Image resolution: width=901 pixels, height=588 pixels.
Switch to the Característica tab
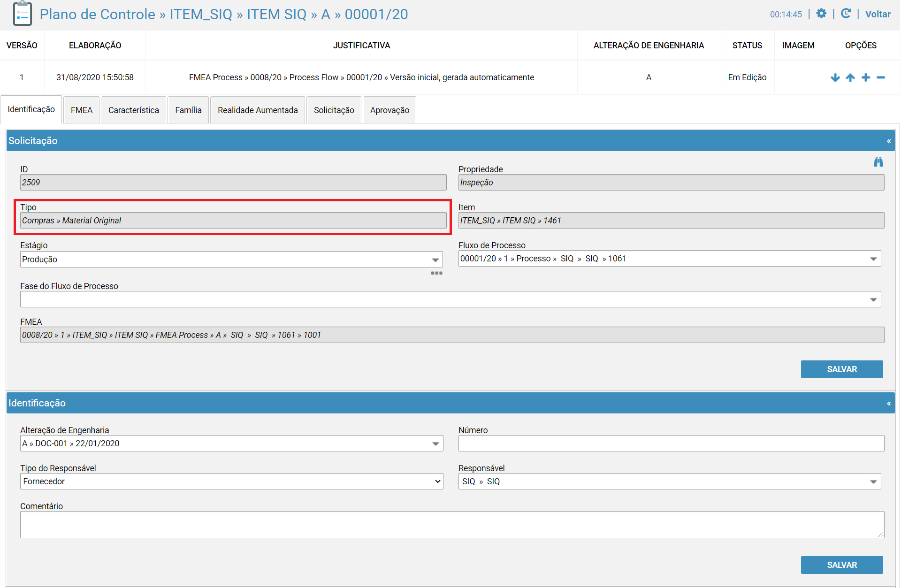pos(134,110)
